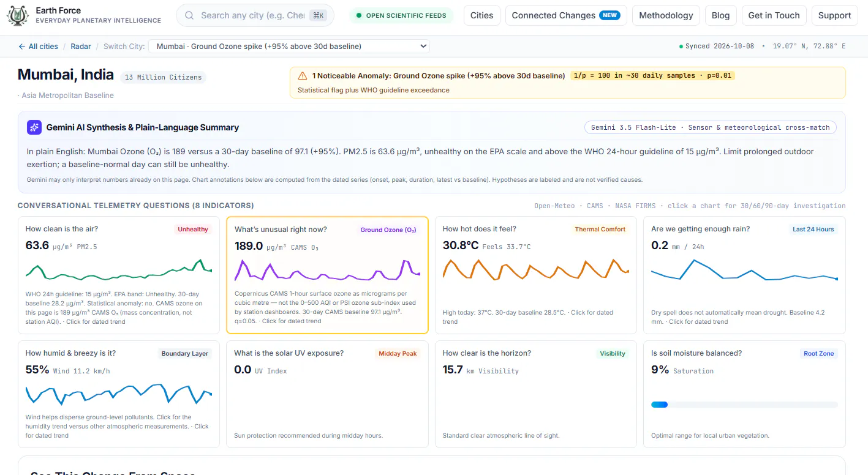Click the Earth Force logo icon
The height and width of the screenshot is (475, 868).
pyautogui.click(x=18, y=15)
